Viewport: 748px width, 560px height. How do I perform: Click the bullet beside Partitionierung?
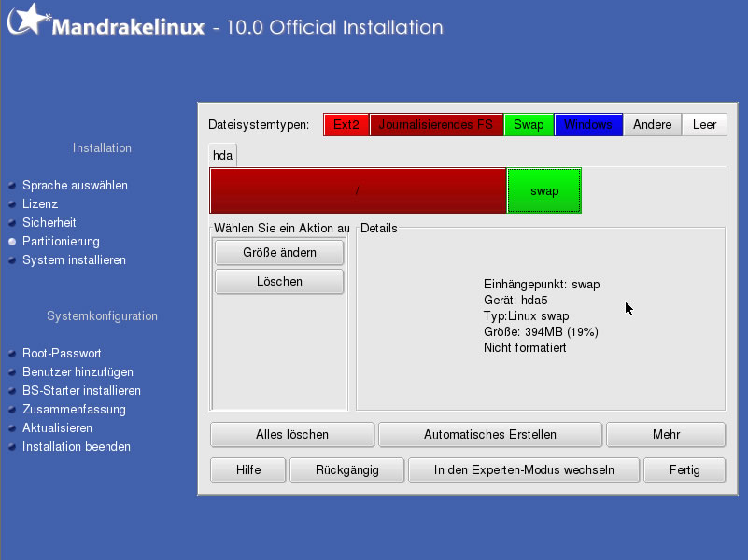12,242
